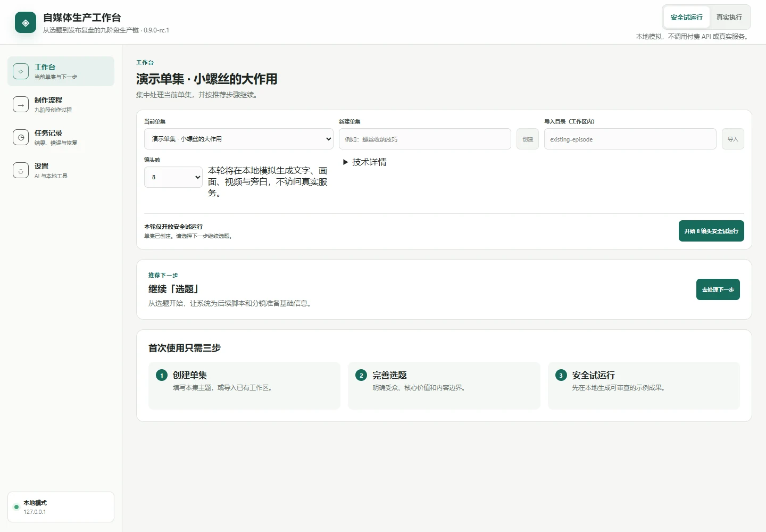Click the 本地模式 127.0.0.1 status panel
766x532 pixels.
point(61,507)
